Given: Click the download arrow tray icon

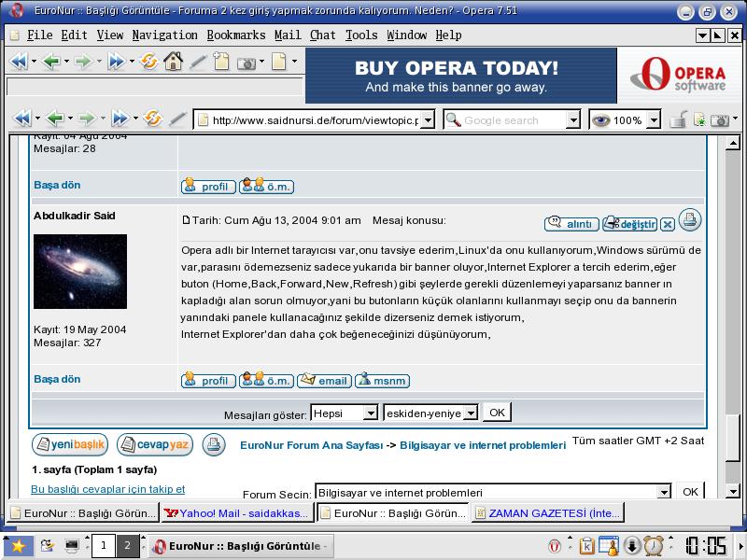Looking at the screenshot, I should [632, 546].
